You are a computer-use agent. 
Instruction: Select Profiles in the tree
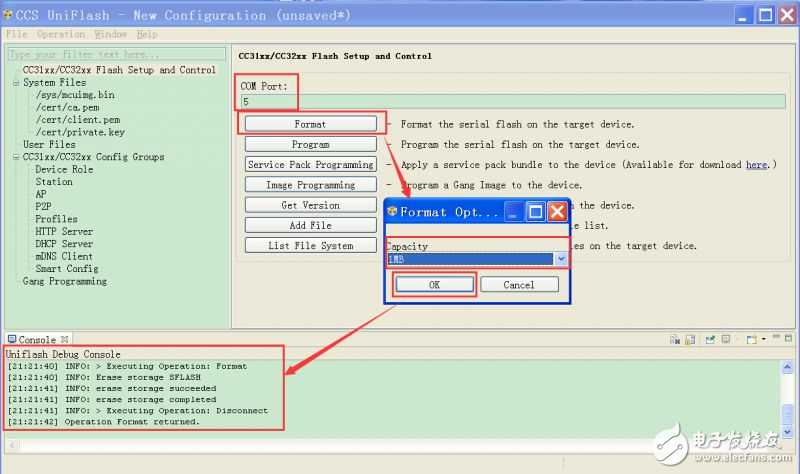click(x=56, y=219)
